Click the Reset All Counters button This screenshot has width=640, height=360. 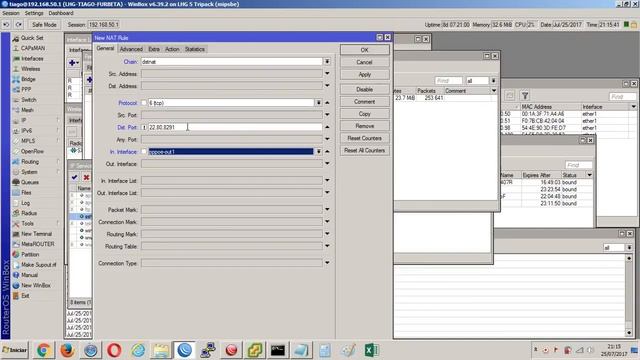[364, 151]
